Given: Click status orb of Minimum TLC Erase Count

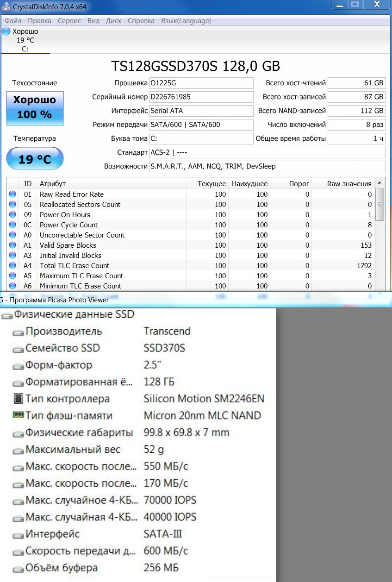Looking at the screenshot, I should click(x=12, y=286).
